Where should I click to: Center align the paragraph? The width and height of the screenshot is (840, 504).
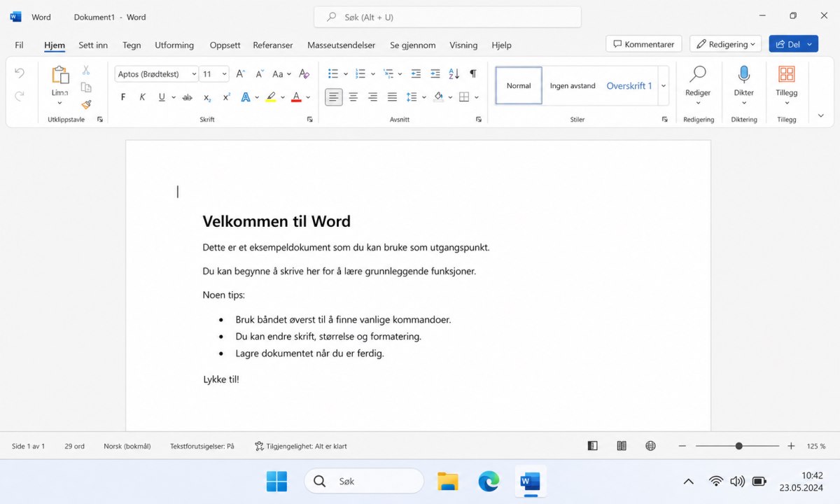353,97
